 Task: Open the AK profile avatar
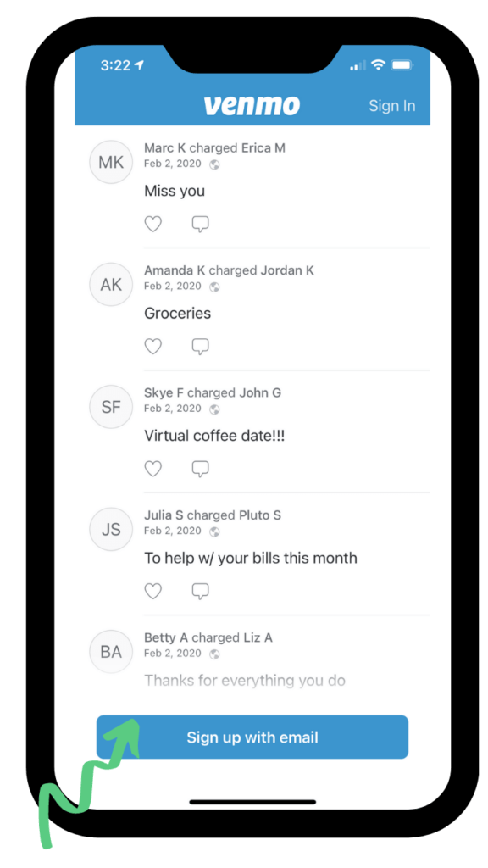(x=111, y=285)
